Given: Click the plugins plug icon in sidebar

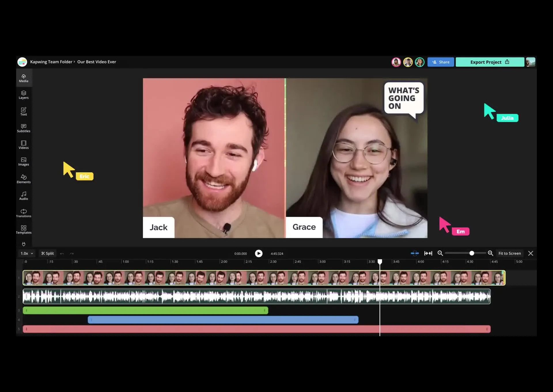Looking at the screenshot, I should [24, 244].
